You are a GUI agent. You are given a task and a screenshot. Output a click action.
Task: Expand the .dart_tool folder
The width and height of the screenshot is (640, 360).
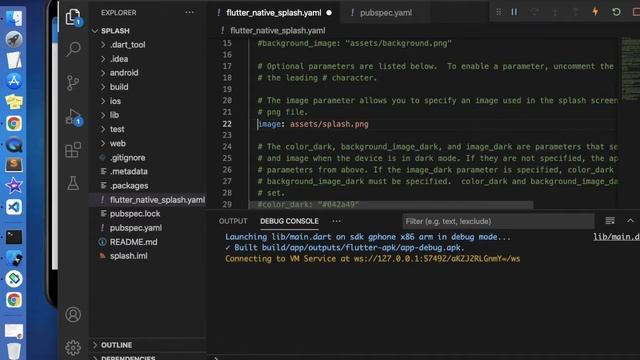(127, 45)
